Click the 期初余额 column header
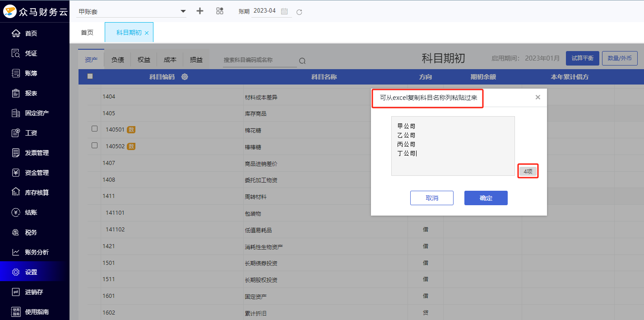 click(483, 77)
